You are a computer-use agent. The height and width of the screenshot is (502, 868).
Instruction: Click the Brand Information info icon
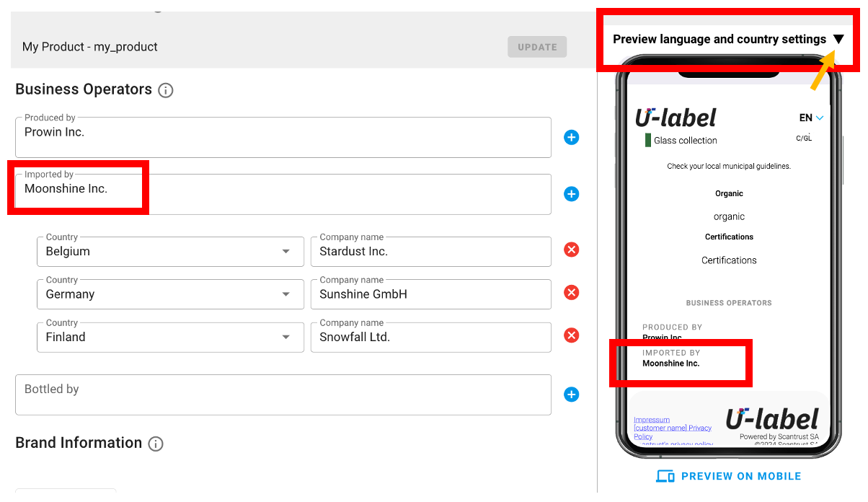(156, 444)
